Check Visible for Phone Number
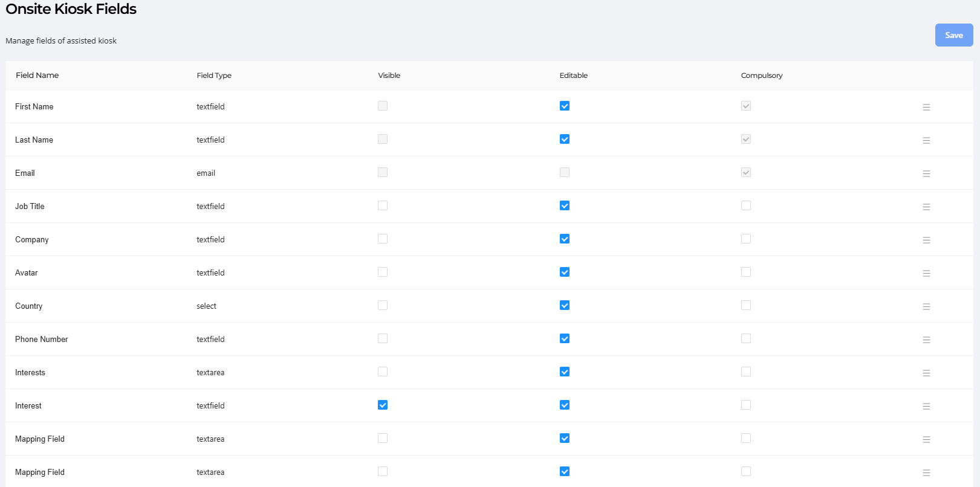Viewport: 980px width, 487px height. pyautogui.click(x=383, y=338)
